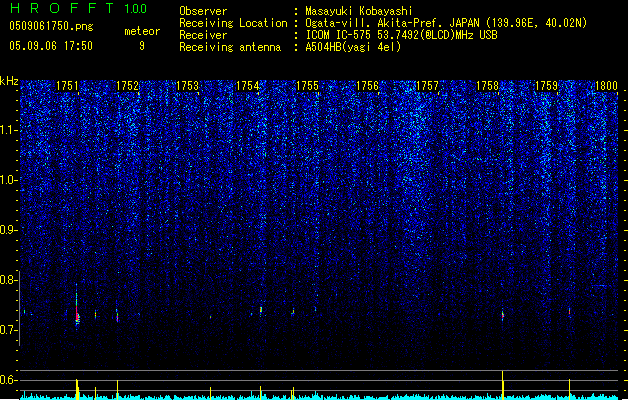Click the Receiving Location label
629x400 pixels.
(x=233, y=23)
